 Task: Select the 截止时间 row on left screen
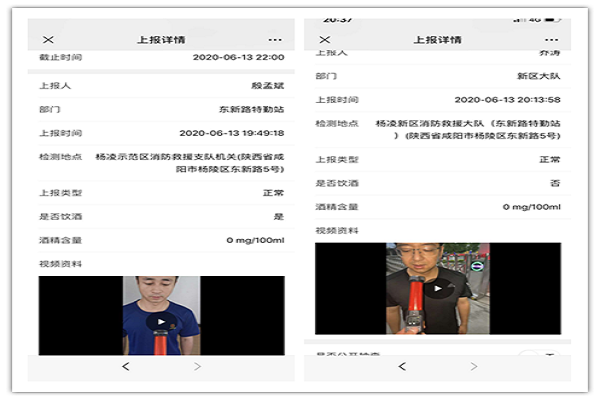tap(160, 58)
